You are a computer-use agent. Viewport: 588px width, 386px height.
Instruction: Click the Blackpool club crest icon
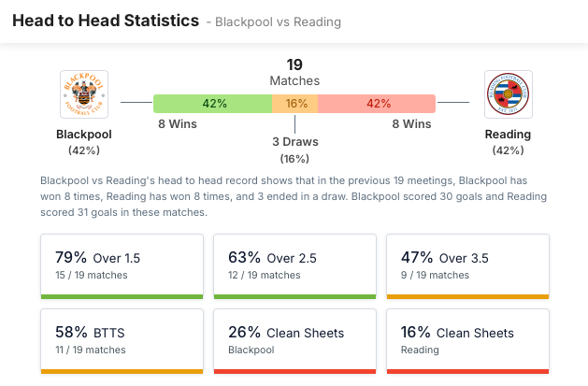click(x=83, y=94)
